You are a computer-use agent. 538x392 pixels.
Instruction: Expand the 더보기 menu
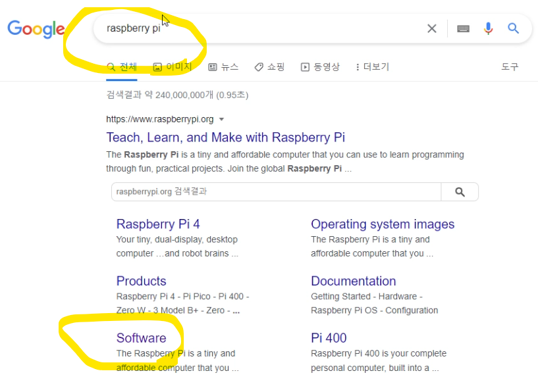coord(373,67)
